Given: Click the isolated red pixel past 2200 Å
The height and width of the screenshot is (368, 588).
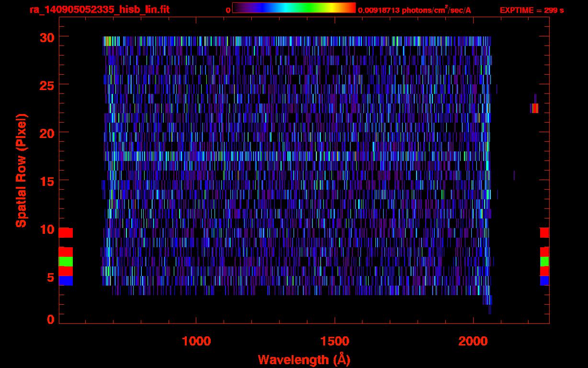Looking at the screenshot, I should [x=535, y=108].
